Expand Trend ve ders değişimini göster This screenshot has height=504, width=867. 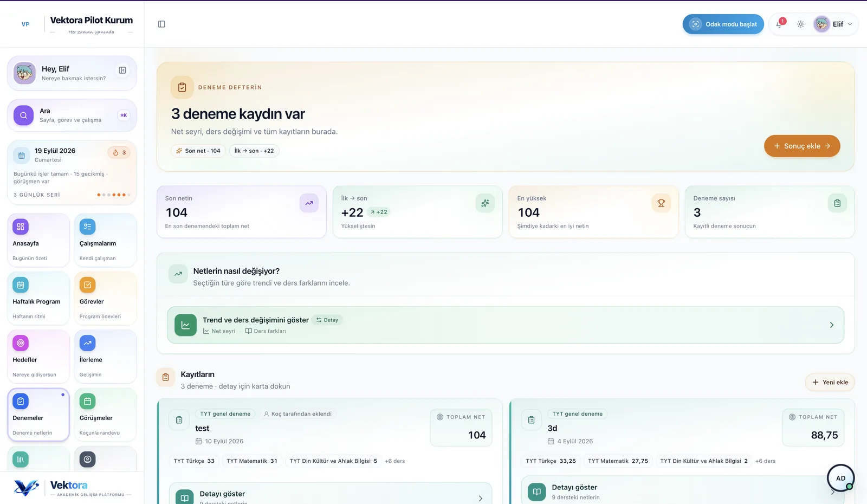[506, 325]
